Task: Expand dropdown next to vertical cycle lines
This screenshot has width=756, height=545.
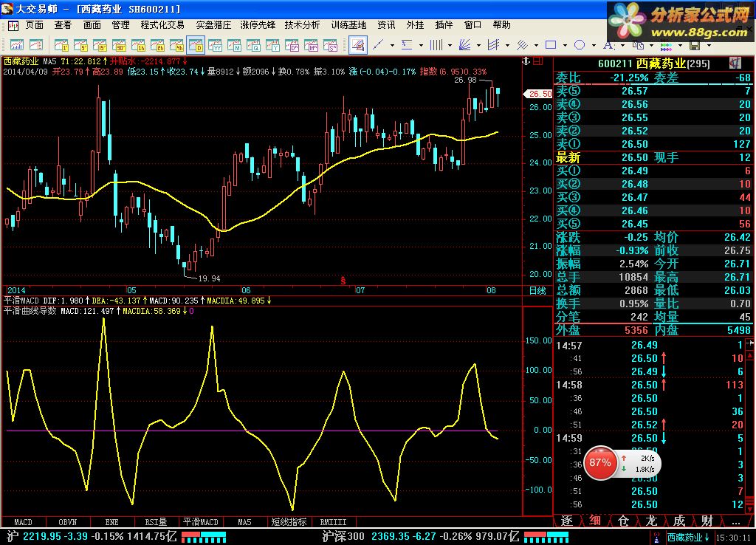Action: (x=450, y=45)
